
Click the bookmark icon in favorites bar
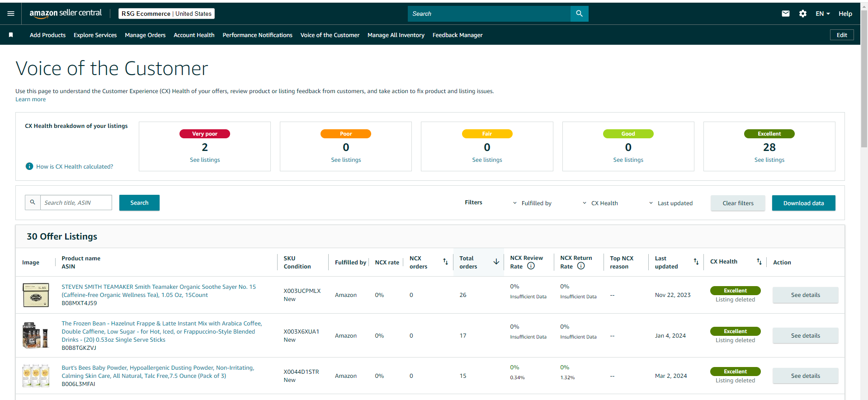pos(11,35)
